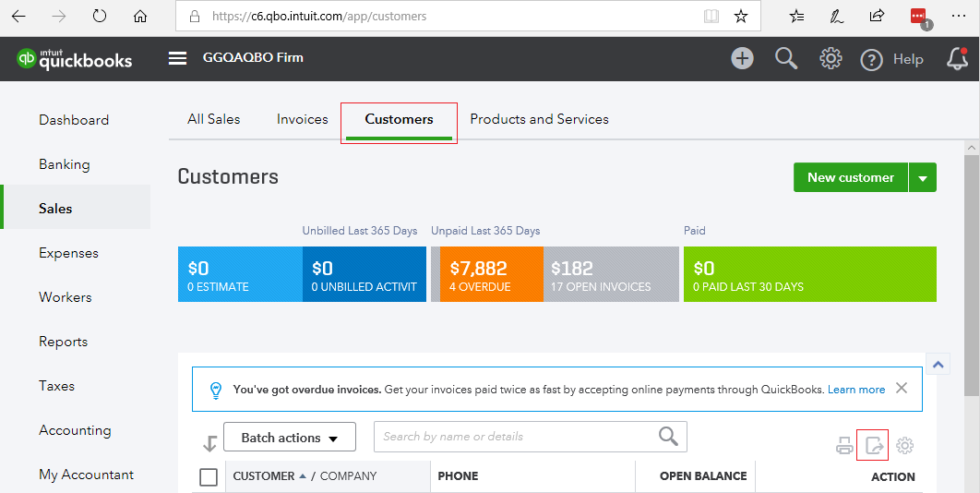Viewport: 980px width, 493px height.
Task: Click the add notes pen icon
Action: (837, 17)
